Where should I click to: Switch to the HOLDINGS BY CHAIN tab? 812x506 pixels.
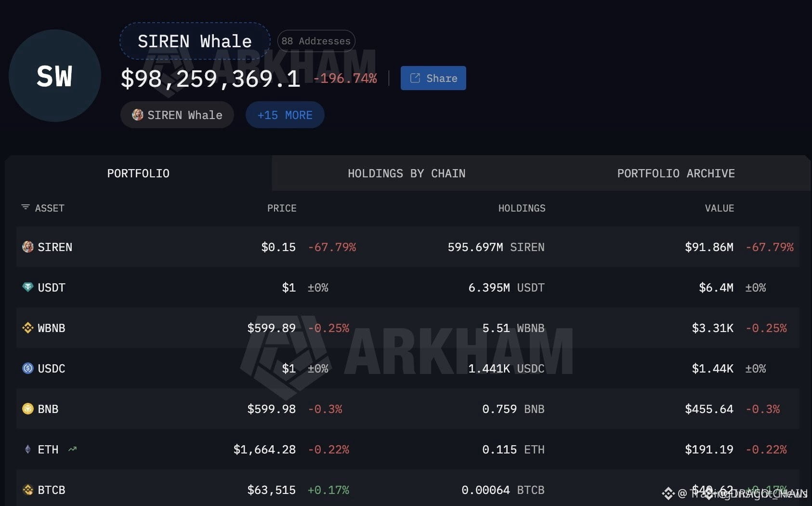[406, 173]
